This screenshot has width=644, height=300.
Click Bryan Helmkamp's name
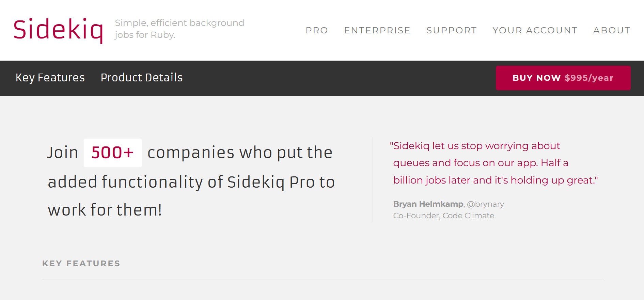tap(428, 204)
